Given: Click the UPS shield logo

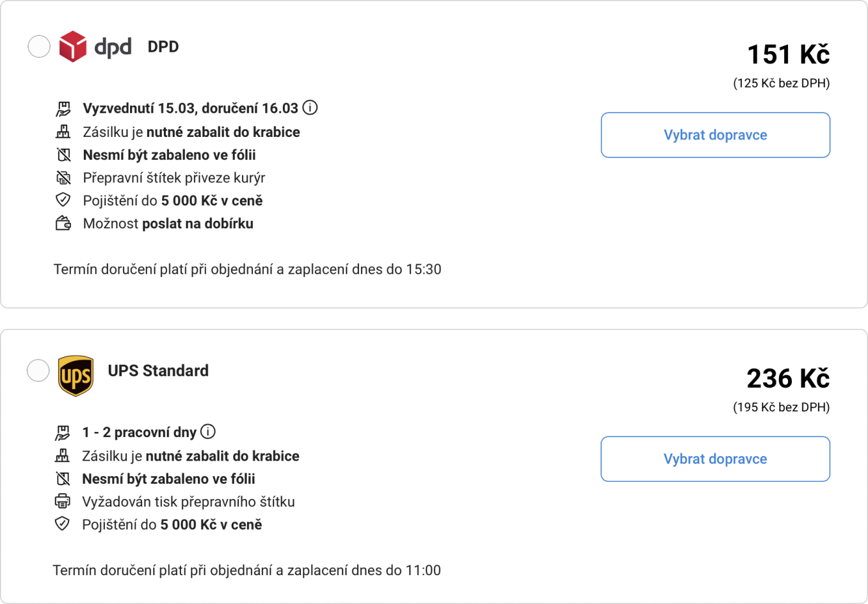Looking at the screenshot, I should [x=76, y=376].
